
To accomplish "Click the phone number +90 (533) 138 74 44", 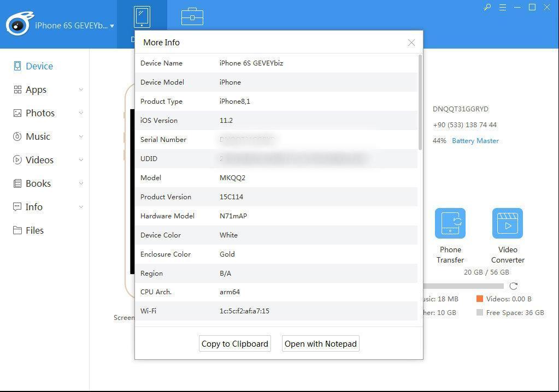I will click(x=464, y=125).
